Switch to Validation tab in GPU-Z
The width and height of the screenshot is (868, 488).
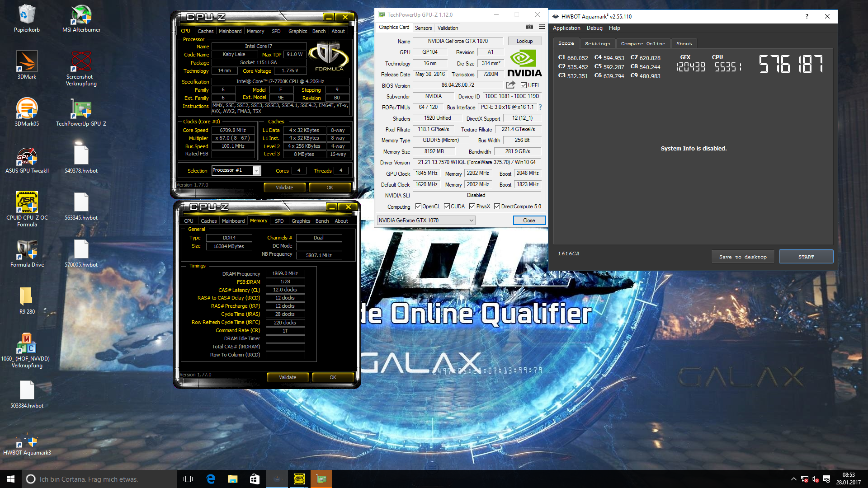pos(448,28)
